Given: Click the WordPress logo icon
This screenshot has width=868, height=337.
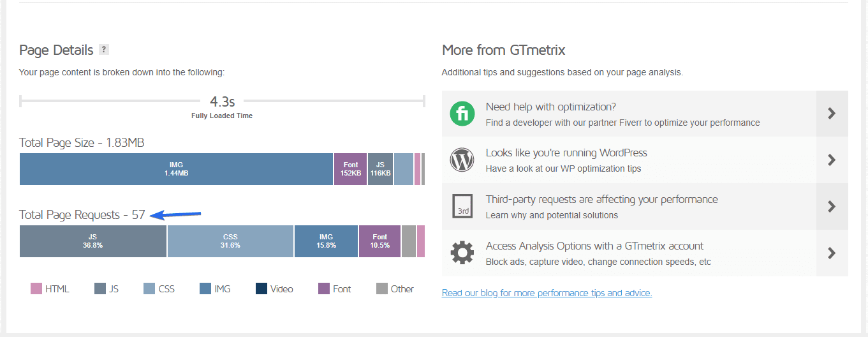Looking at the screenshot, I should (x=462, y=160).
